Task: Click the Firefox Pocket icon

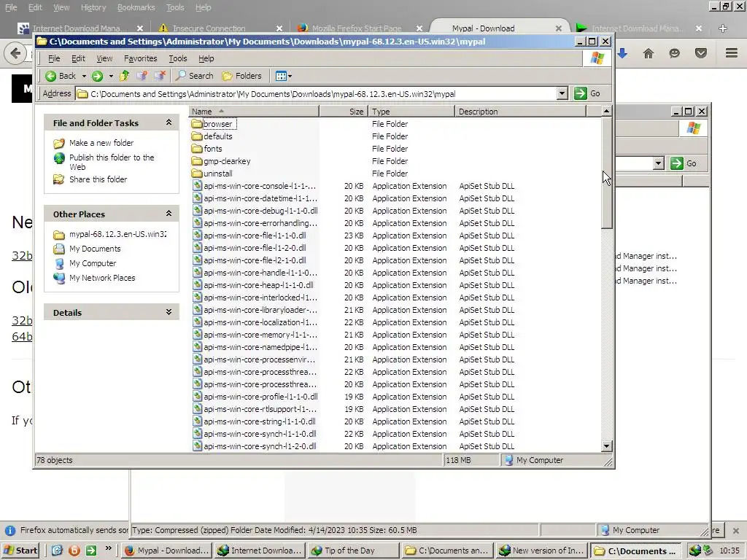Action: click(x=701, y=53)
